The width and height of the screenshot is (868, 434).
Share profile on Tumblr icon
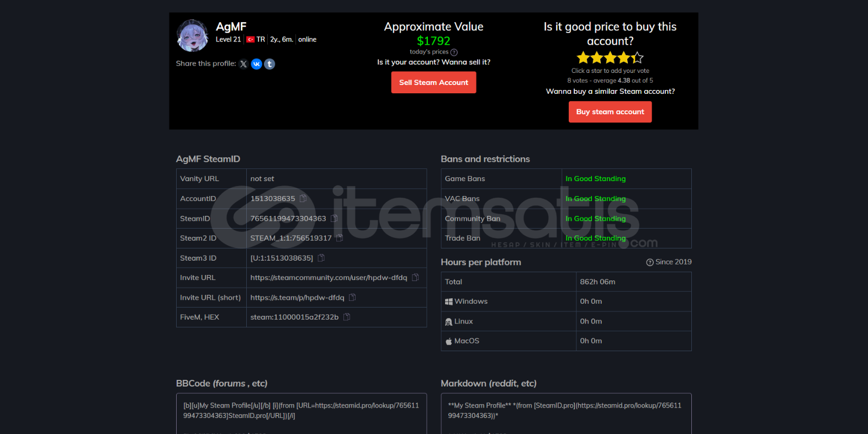(x=269, y=64)
